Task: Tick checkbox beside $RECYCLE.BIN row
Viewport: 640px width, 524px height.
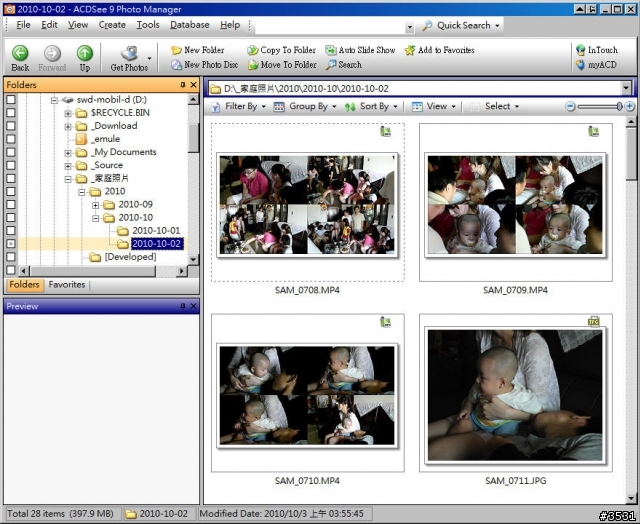Action: pyautogui.click(x=11, y=112)
